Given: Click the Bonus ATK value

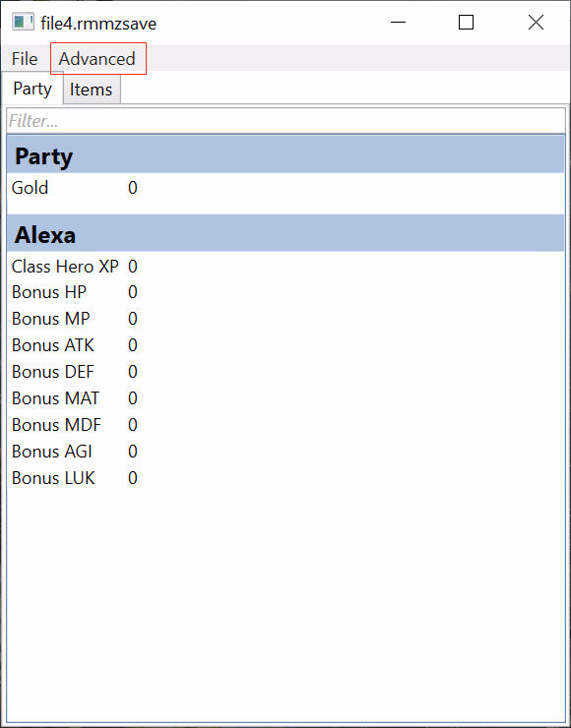Looking at the screenshot, I should click(x=132, y=345).
